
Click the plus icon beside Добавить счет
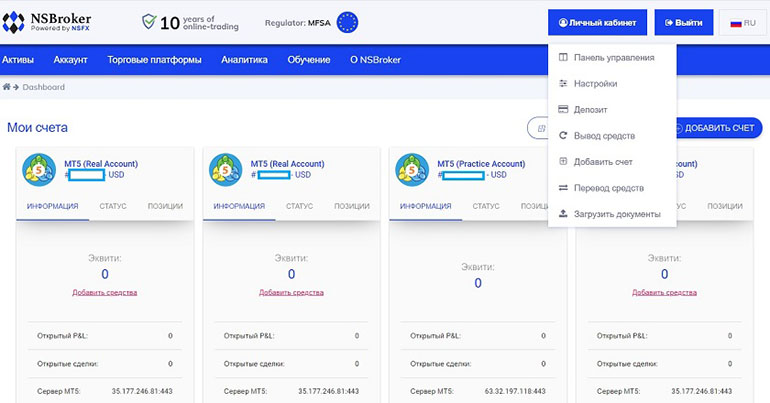click(563, 161)
